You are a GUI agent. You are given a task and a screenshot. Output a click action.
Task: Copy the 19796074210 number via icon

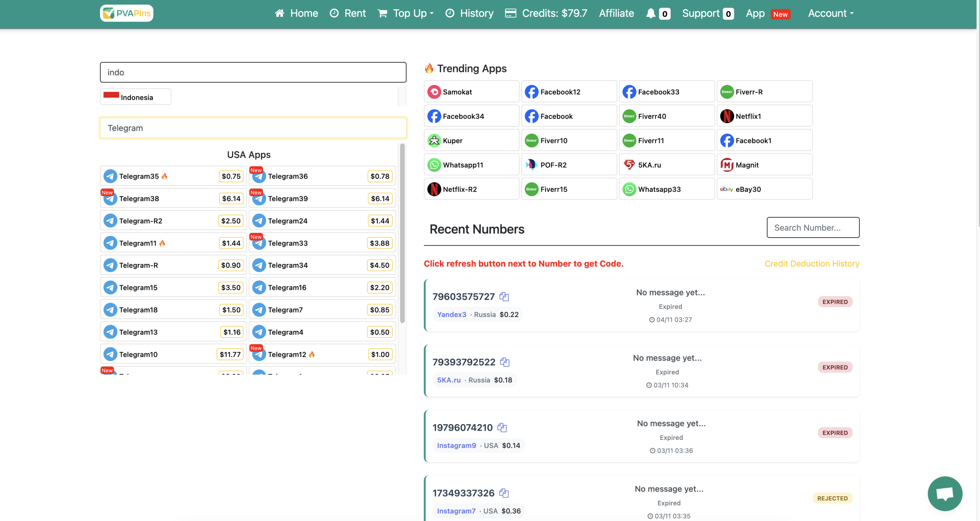[502, 427]
